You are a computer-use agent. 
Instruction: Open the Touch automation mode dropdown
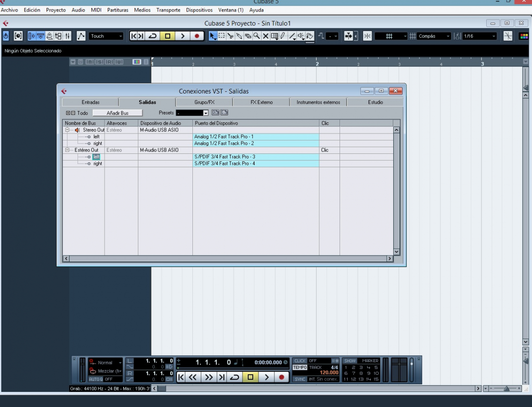pyautogui.click(x=106, y=36)
